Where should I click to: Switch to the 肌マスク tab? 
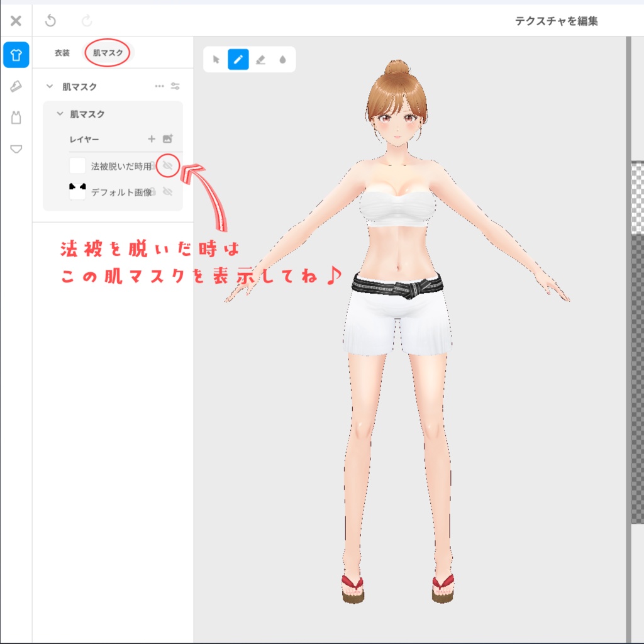[x=108, y=53]
